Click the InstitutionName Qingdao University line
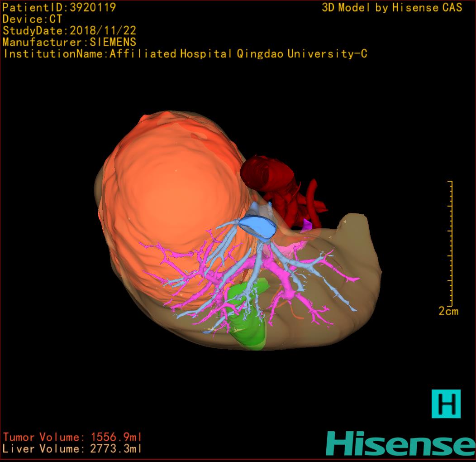The width and height of the screenshot is (476, 462). pos(185,54)
